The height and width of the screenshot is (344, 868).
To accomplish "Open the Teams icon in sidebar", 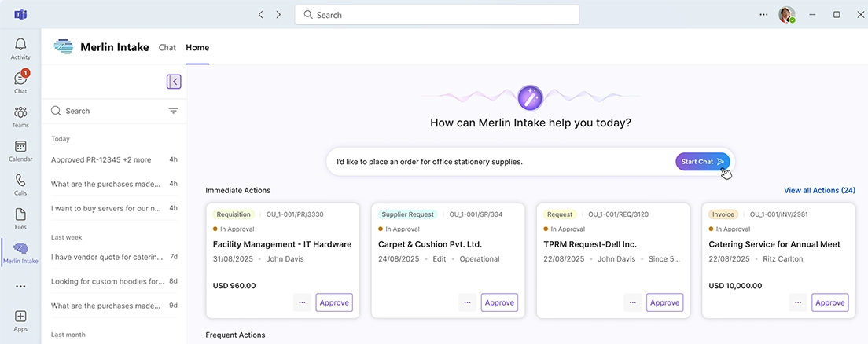I will pos(20,116).
